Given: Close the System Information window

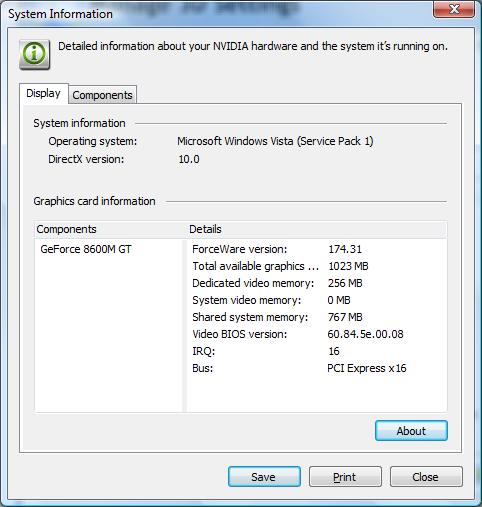Looking at the screenshot, I should point(454,9).
